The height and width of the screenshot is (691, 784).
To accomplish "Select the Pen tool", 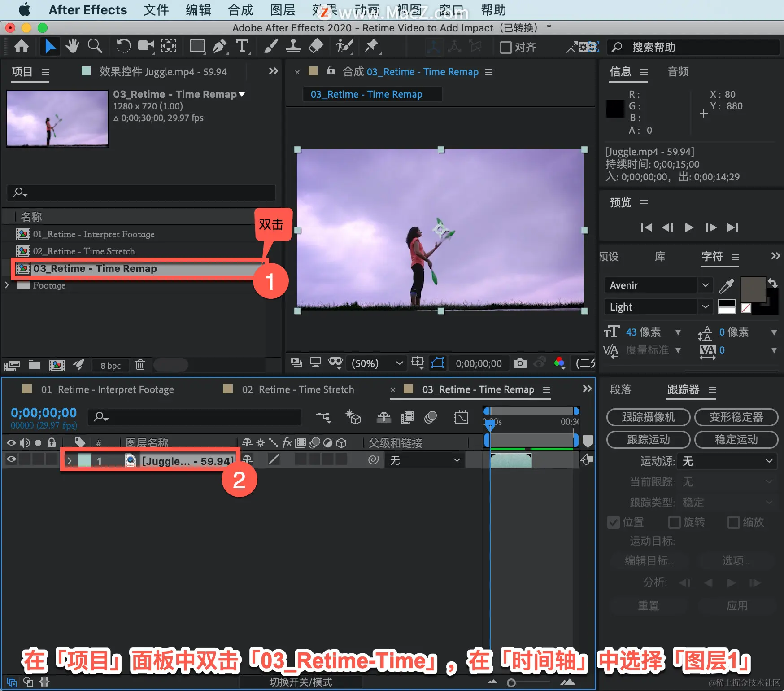I will pos(220,46).
